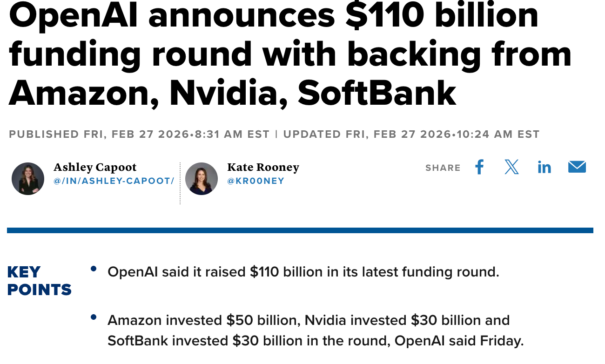The image size is (605, 364).
Task: Click the bullet before the Amazon key point
Action: [x=94, y=317]
